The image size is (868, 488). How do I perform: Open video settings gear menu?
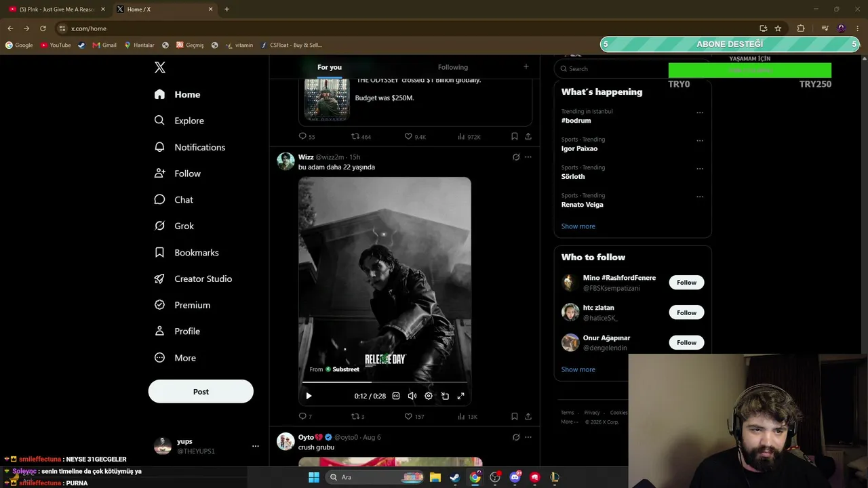[429, 396]
